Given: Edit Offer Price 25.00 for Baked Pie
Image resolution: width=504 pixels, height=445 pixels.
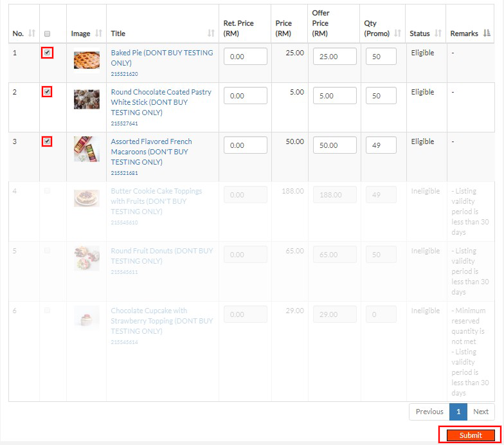Looking at the screenshot, I should pos(334,57).
